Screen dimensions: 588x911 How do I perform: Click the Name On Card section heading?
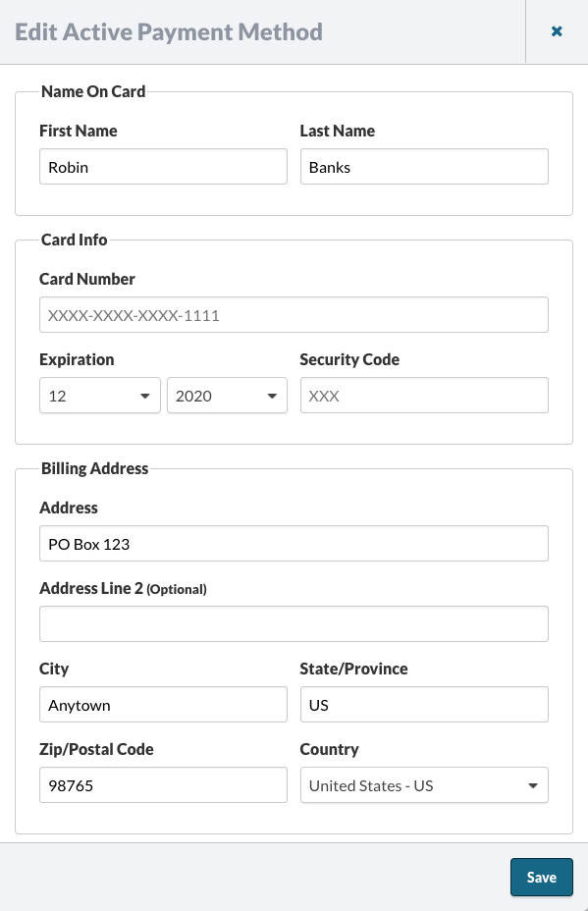click(x=93, y=92)
